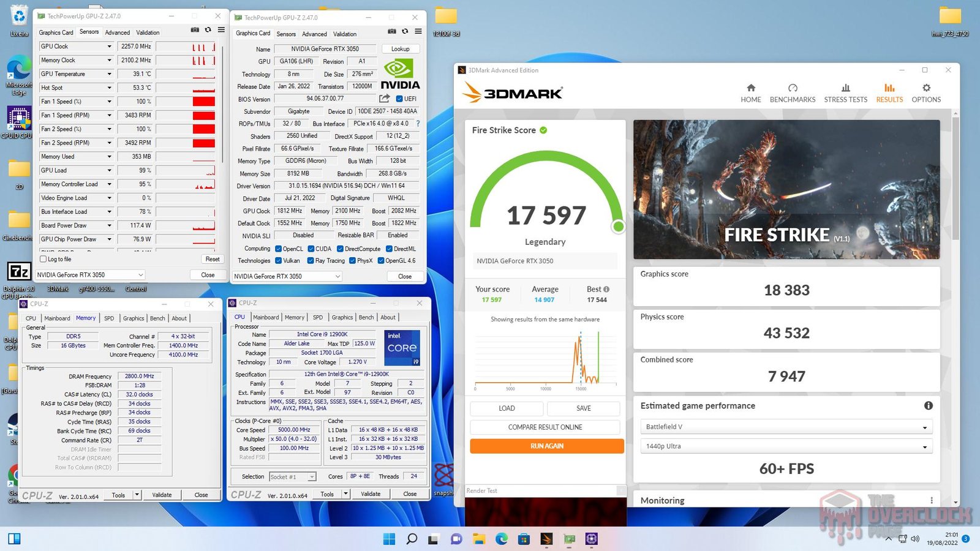Viewport: 980px width, 551px height.
Task: Open three-dot menu in Monitoring section
Action: [932, 500]
